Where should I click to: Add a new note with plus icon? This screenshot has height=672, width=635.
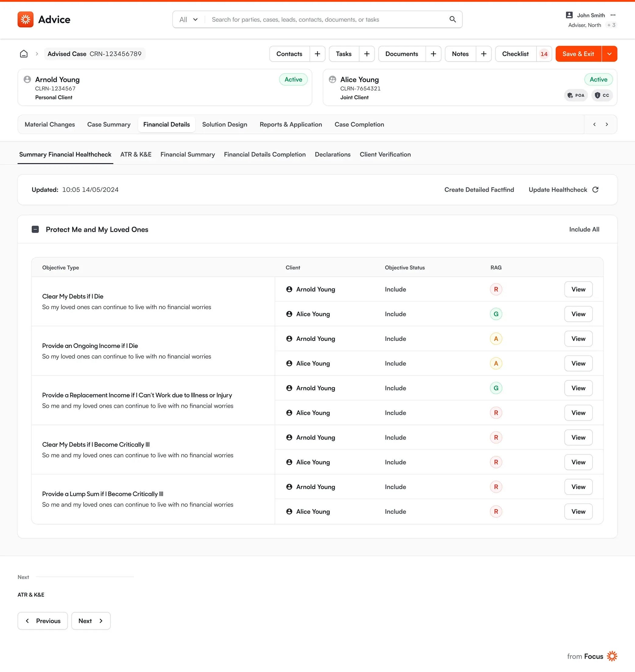484,54
